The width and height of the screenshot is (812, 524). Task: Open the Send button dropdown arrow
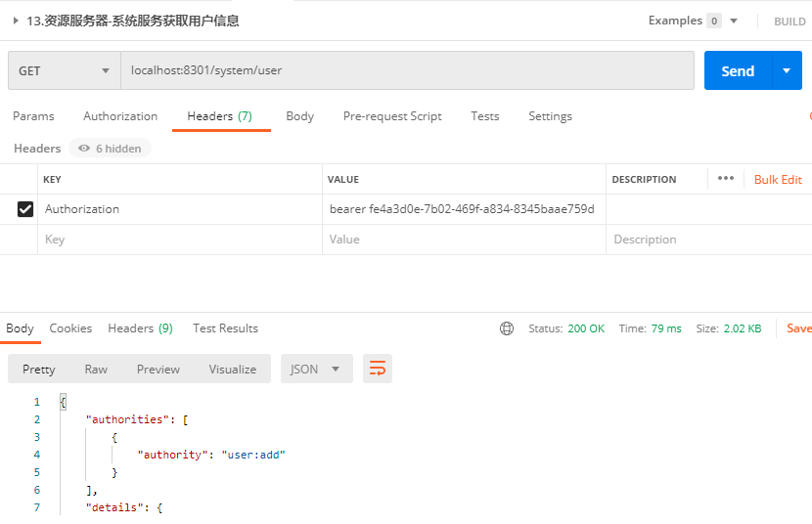point(787,70)
